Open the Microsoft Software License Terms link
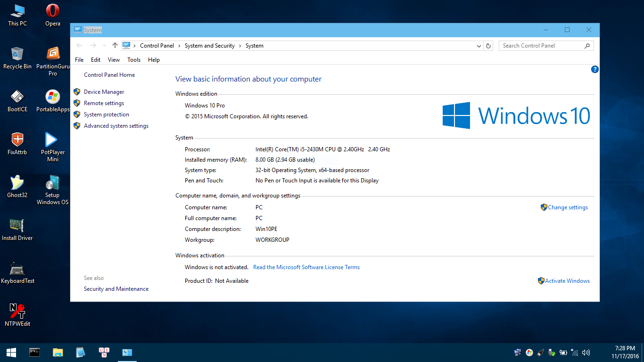The image size is (644, 362). (x=306, y=267)
